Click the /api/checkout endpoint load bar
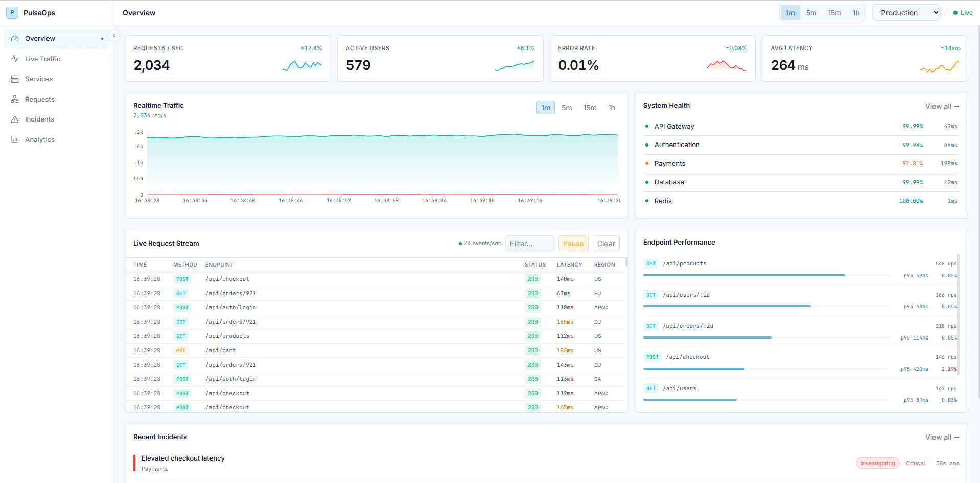The height and width of the screenshot is (483, 980). pyautogui.click(x=766, y=369)
